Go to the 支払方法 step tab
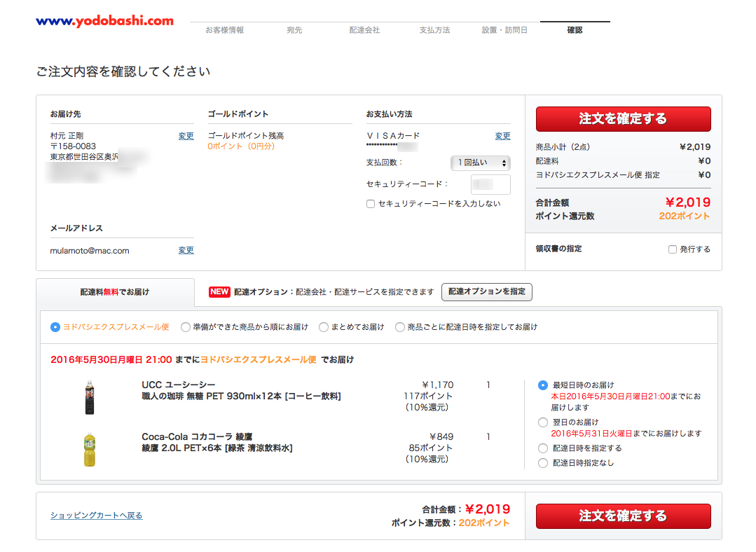This screenshot has height=552, width=756. click(434, 30)
